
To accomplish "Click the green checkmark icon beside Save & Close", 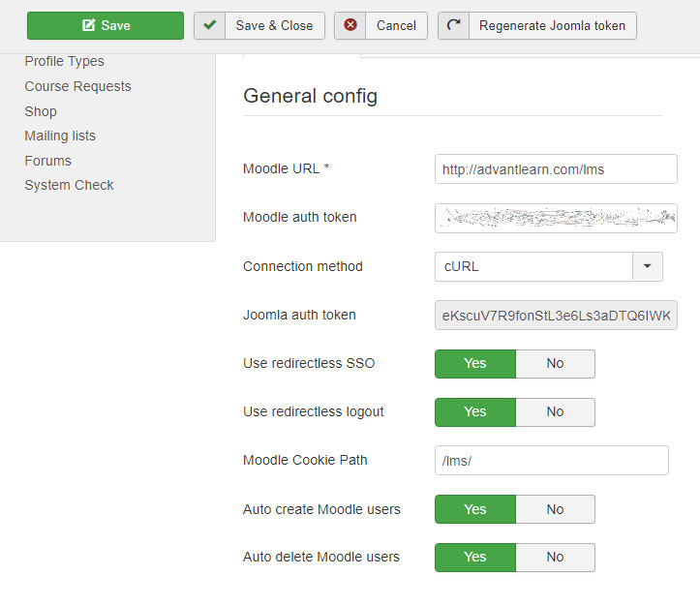I will [x=210, y=25].
